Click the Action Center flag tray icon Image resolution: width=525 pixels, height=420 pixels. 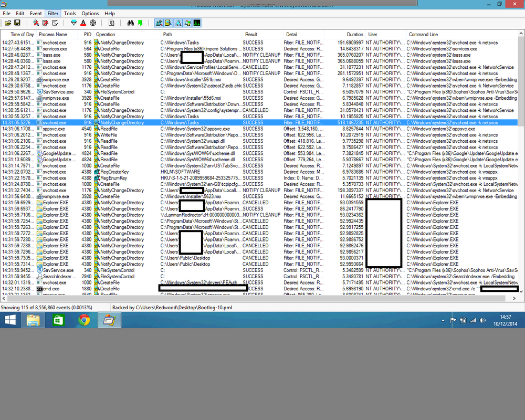coord(453,321)
